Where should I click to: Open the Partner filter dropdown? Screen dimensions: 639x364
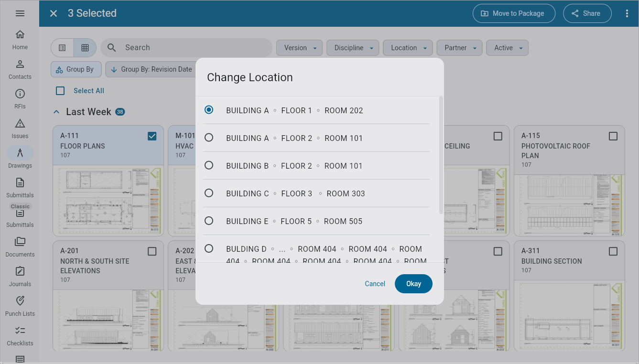[x=459, y=48]
